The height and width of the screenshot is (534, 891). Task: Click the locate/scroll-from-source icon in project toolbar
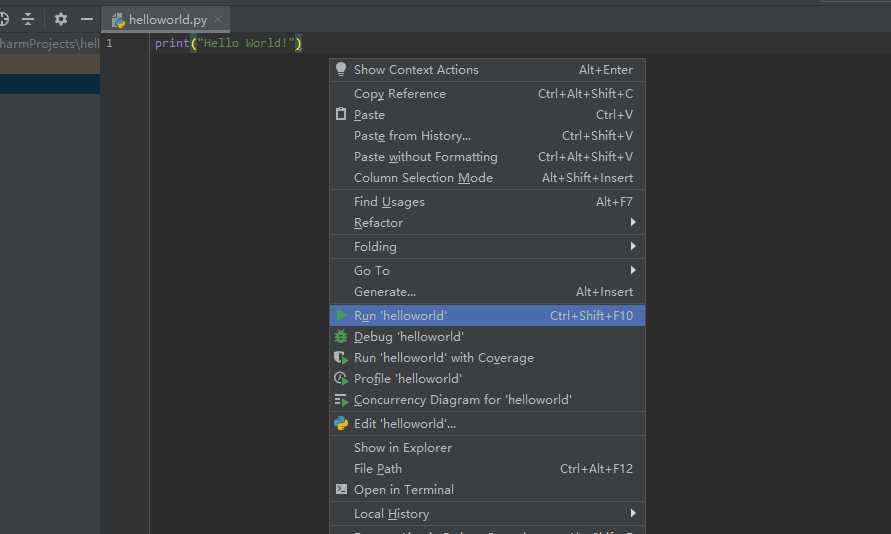[4, 19]
